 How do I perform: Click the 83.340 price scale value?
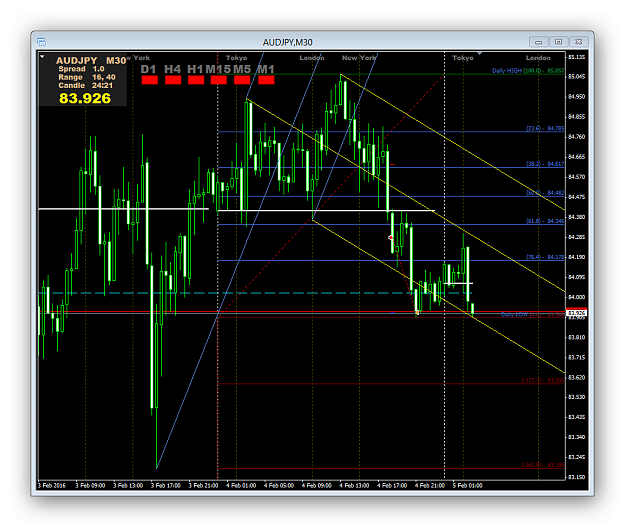(576, 437)
